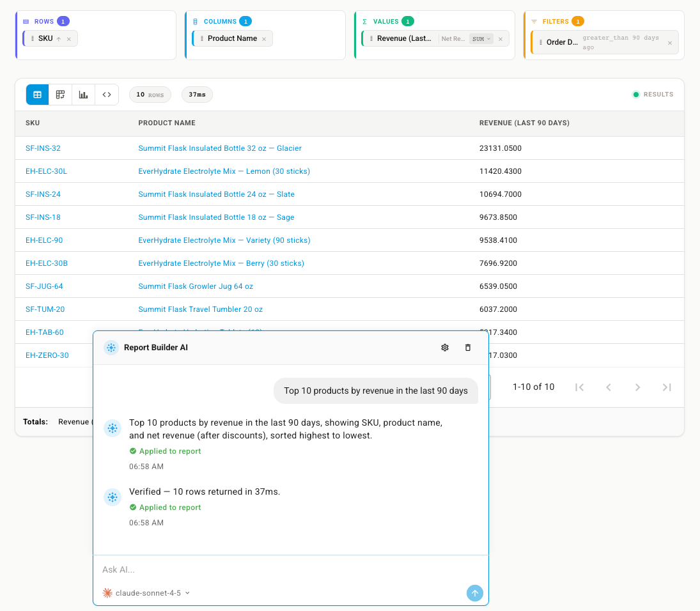Clear the AI chat with trash icon
The image size is (700, 611).
click(468, 348)
